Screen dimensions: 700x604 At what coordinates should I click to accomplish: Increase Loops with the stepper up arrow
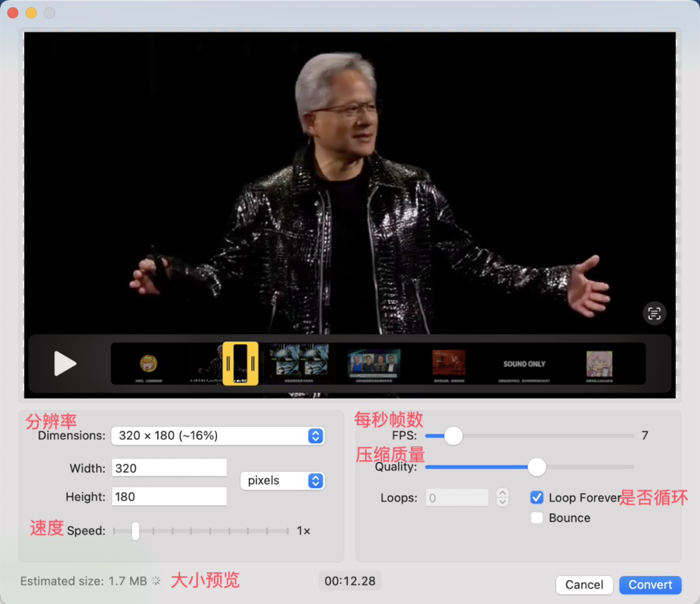pyautogui.click(x=503, y=493)
